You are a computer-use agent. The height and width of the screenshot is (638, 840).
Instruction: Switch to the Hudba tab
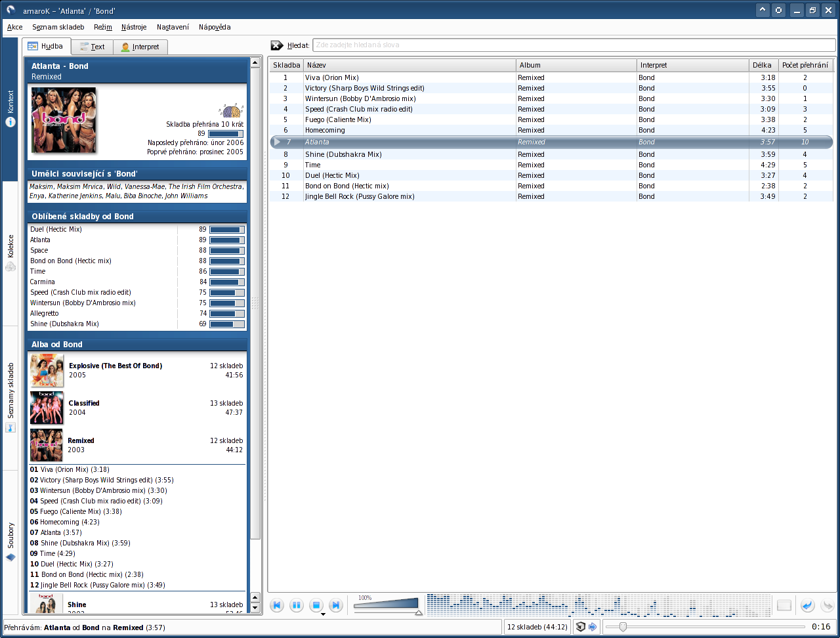click(47, 46)
